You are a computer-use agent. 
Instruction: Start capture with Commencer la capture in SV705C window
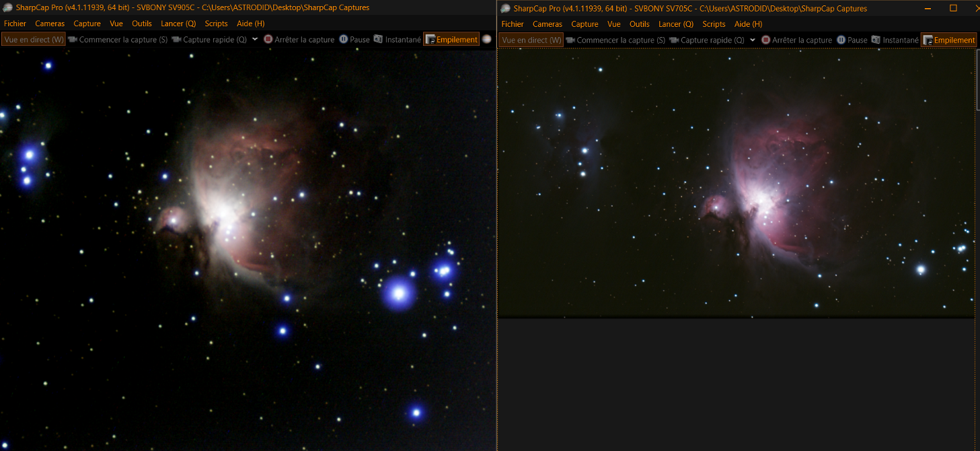(x=615, y=40)
